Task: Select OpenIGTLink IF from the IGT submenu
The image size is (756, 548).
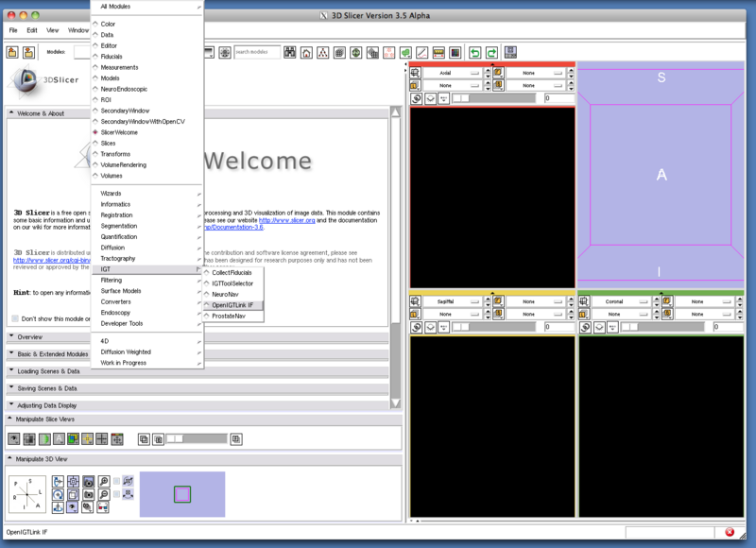Action: coord(232,304)
